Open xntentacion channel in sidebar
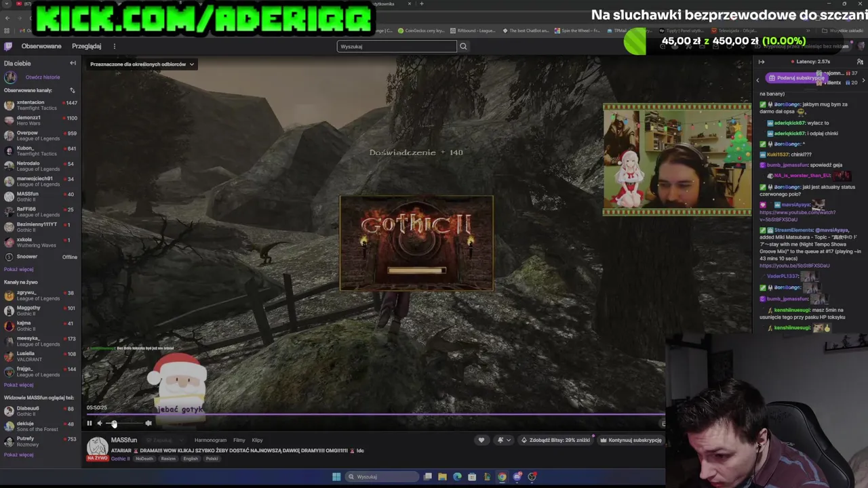This screenshot has height=488, width=868. click(41, 105)
